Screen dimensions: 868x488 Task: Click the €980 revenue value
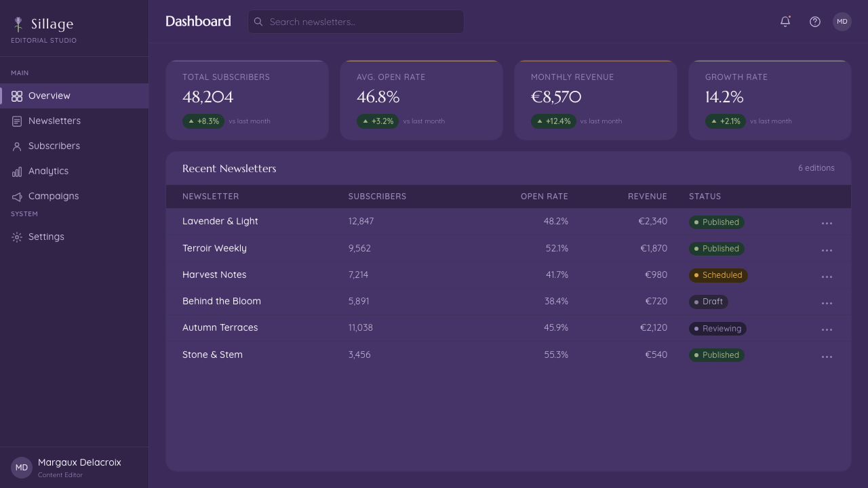coord(656,274)
